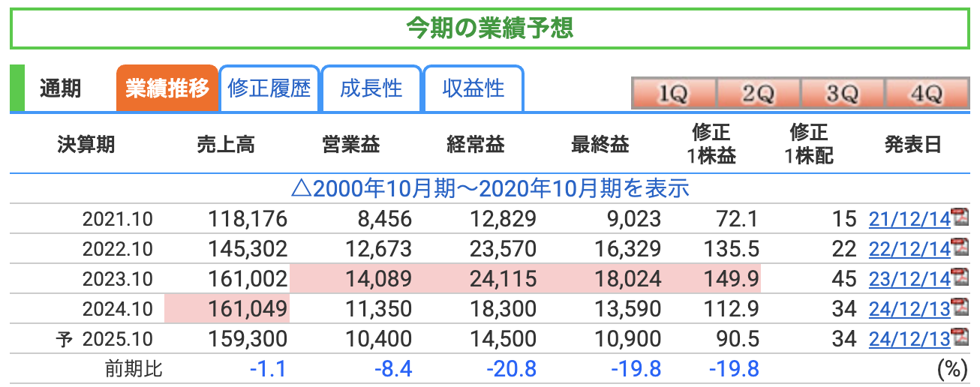Open the 23/12/14 announcement date link
Screen dimensions: 980x387
(909, 279)
